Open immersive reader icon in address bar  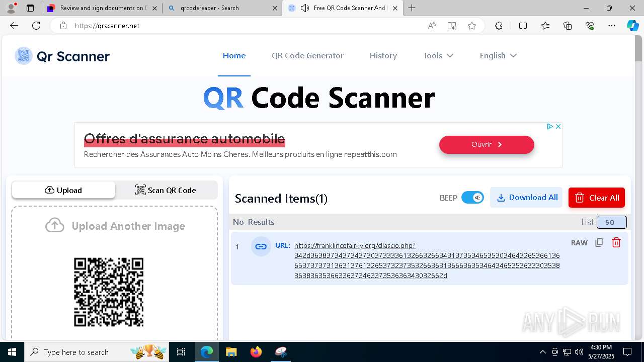click(452, 26)
